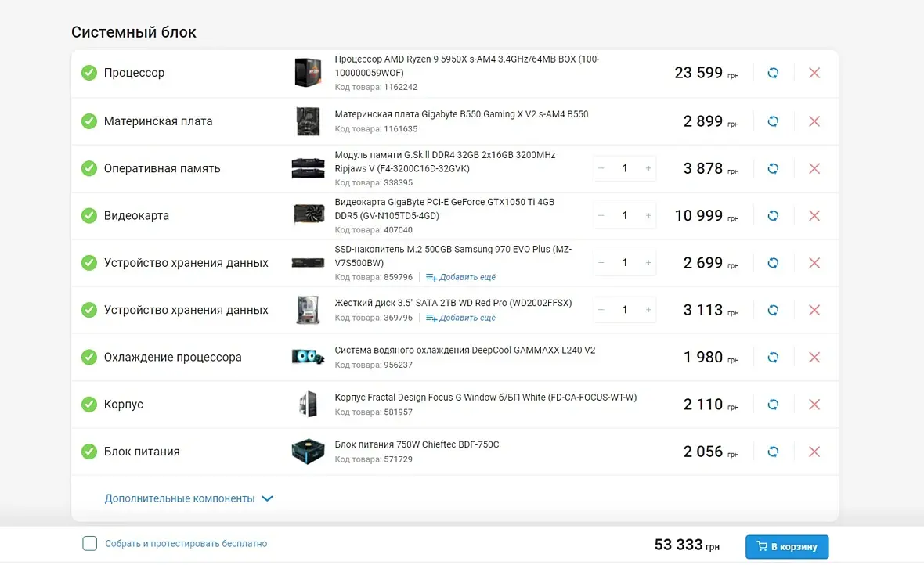Viewport: 924px width, 565px height.
Task: Add the build with В корзину button
Action: pyautogui.click(x=787, y=547)
